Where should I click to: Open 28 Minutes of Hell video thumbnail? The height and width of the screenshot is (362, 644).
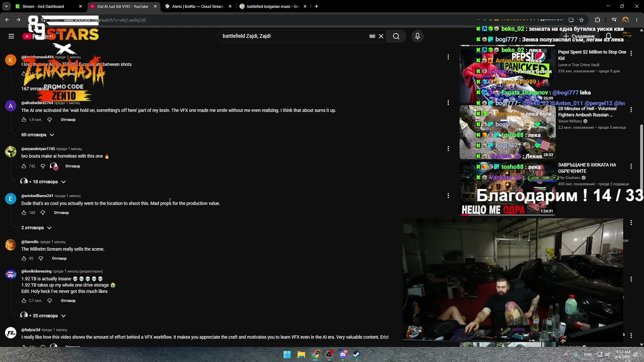(508, 132)
